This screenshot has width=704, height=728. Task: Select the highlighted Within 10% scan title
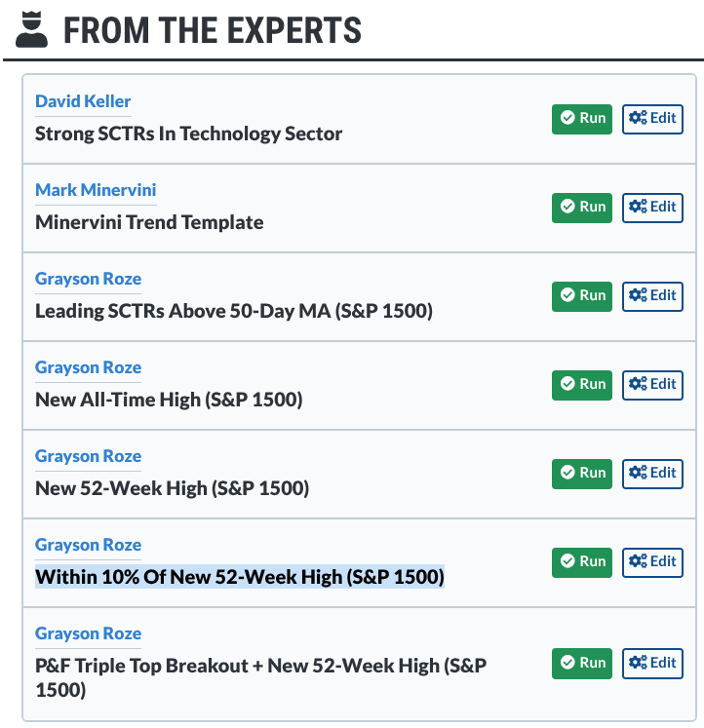(239, 577)
